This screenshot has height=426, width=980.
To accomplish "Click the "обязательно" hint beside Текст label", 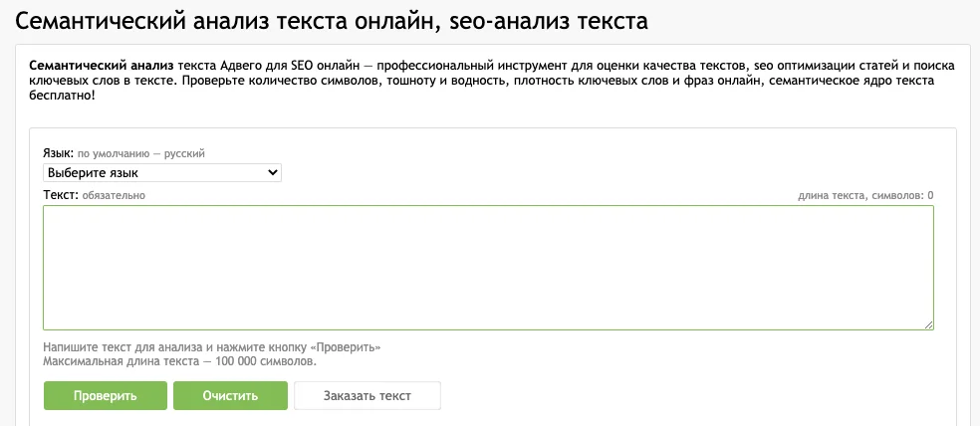I will click(x=114, y=196).
